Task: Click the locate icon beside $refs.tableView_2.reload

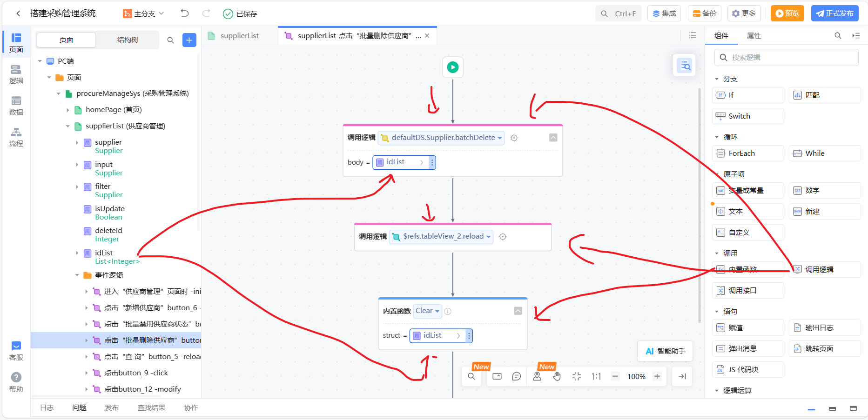Action: pyautogui.click(x=503, y=237)
